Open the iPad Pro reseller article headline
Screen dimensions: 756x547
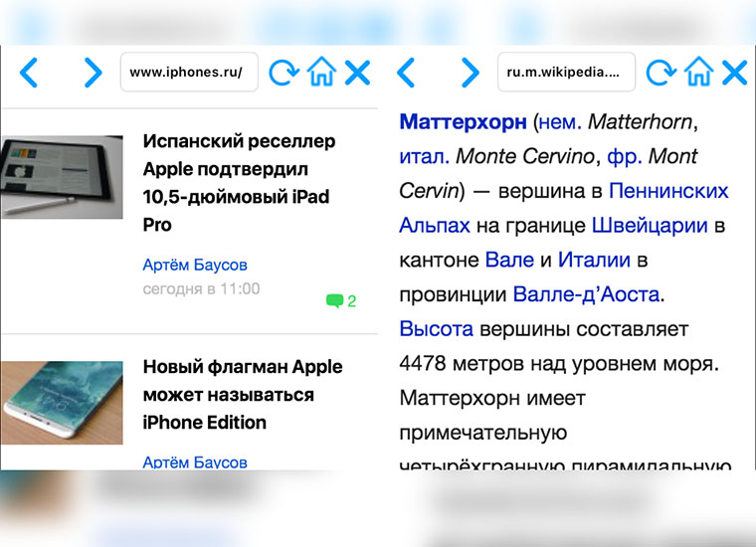coord(239,183)
